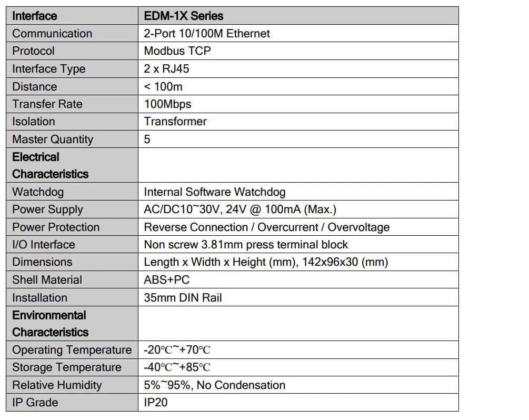The width and height of the screenshot is (529, 420).
Task: Select the '35mm DIN Rail' cell
Action: [x=298, y=297]
